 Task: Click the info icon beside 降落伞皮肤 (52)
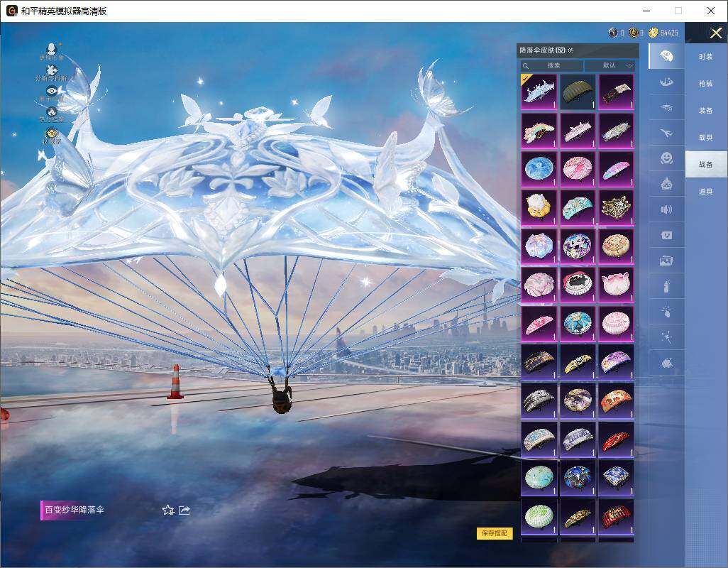point(570,50)
